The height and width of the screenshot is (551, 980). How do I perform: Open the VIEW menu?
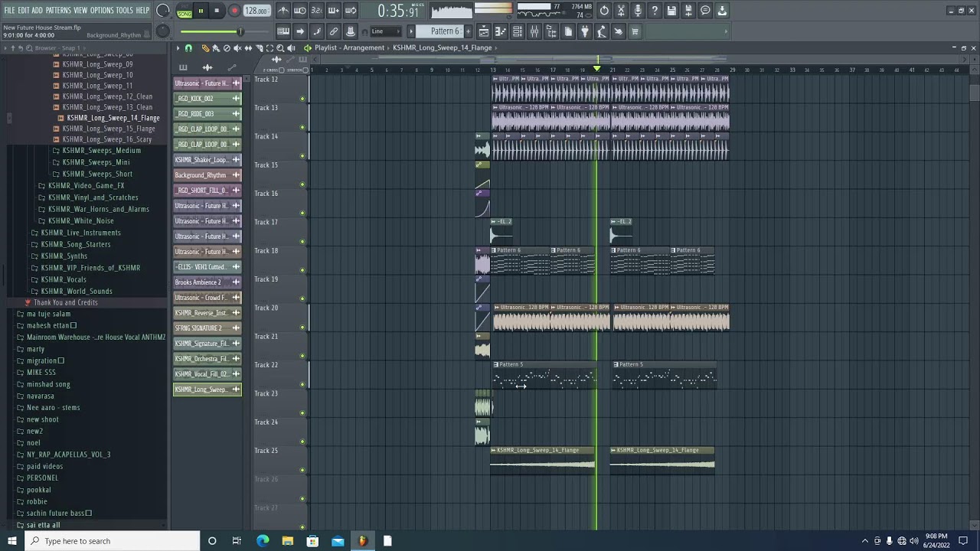(x=80, y=10)
